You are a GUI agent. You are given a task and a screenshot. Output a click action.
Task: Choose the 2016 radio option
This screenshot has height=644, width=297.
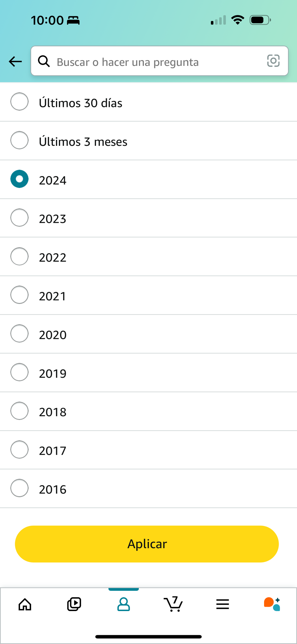[x=19, y=488]
